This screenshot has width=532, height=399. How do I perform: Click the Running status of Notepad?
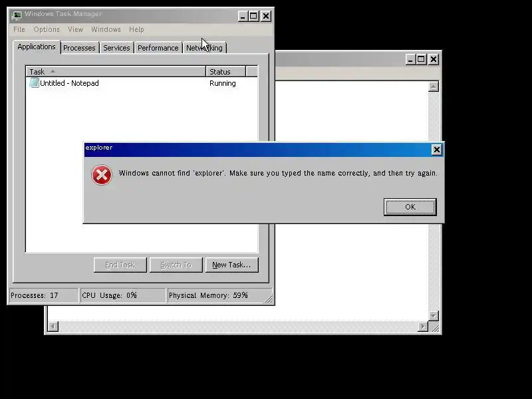(x=223, y=83)
